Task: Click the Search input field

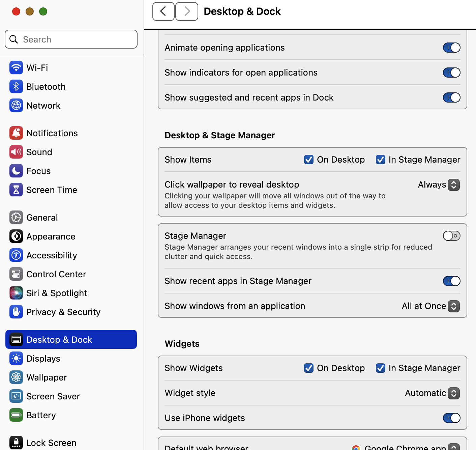Action: tap(71, 39)
